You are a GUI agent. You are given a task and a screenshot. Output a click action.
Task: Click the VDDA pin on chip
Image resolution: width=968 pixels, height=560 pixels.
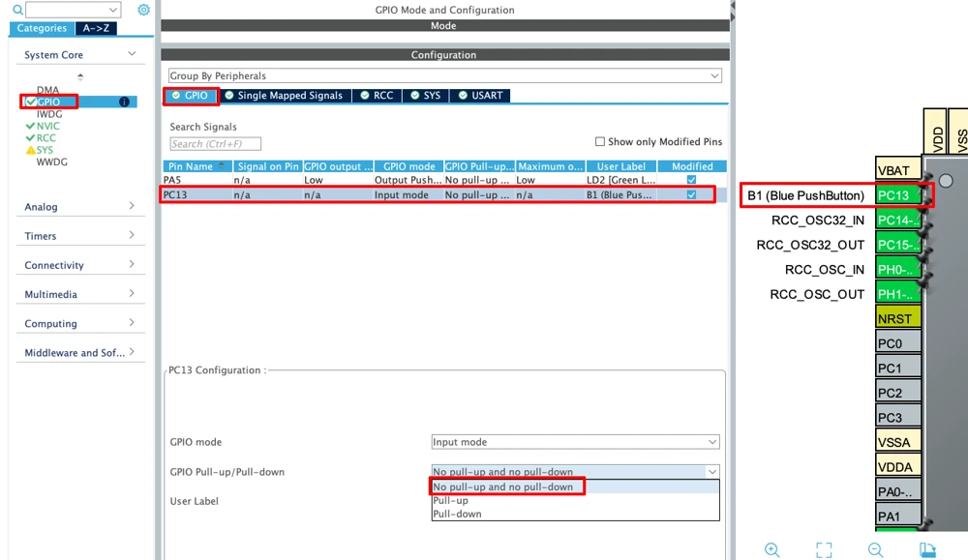pos(898,467)
